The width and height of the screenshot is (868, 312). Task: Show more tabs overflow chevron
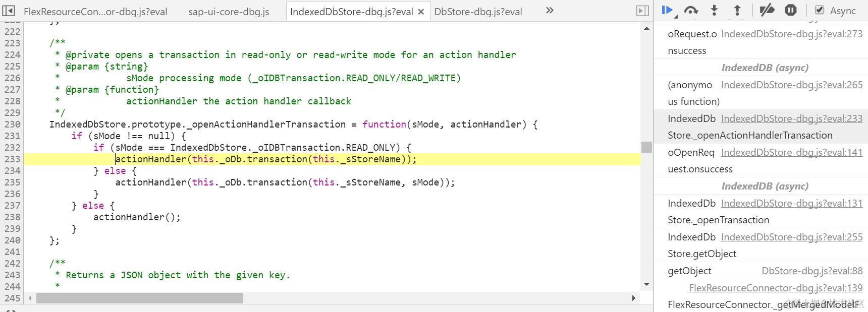click(550, 10)
